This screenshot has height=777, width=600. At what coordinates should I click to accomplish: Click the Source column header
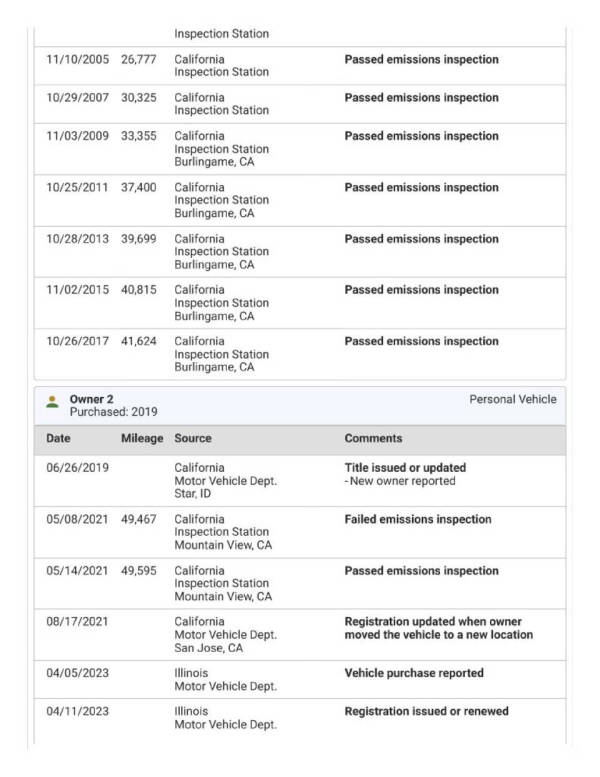[193, 438]
